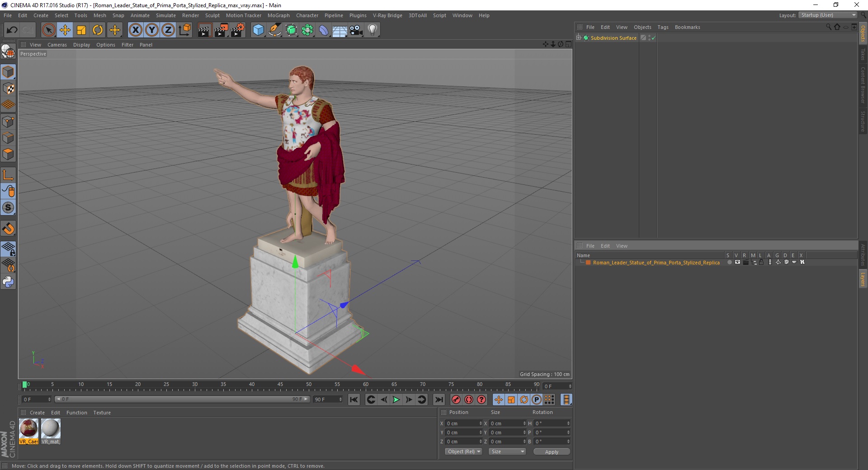Switch to Texture mode
868x470 pixels.
(8, 89)
